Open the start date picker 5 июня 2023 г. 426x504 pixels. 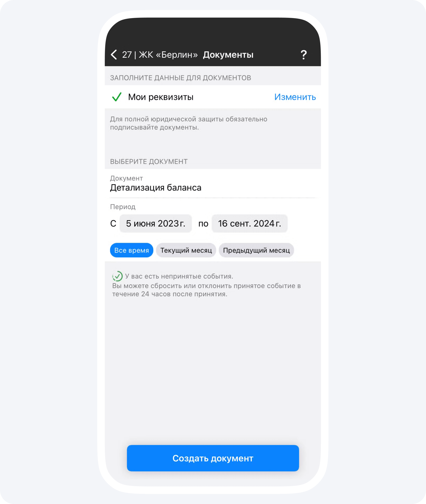156,223
